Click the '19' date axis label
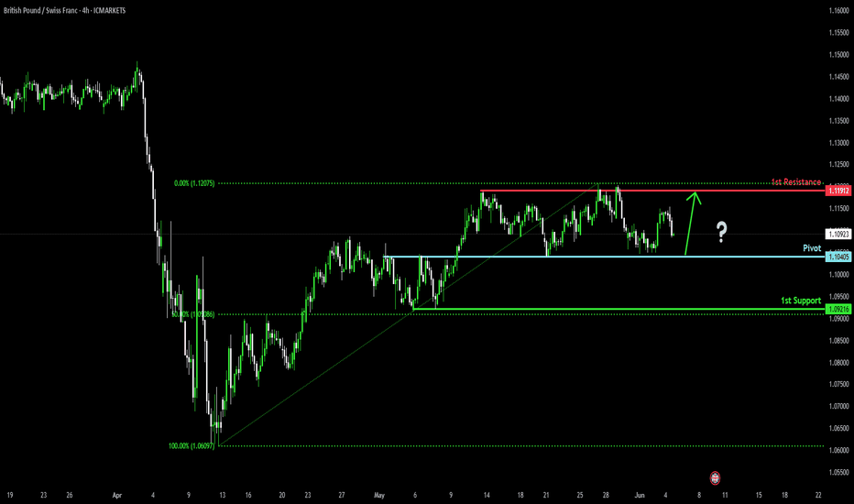This screenshot has height=504, width=854. point(10,495)
